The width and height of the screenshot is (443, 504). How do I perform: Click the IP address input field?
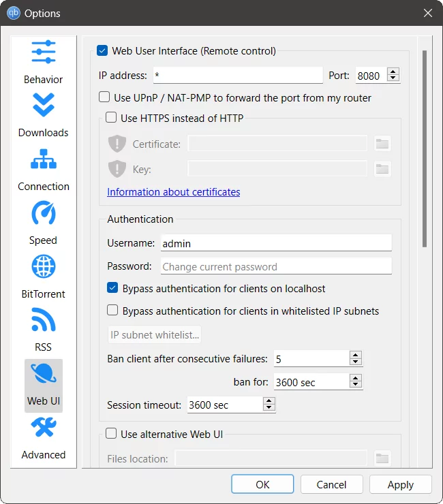[238, 75]
